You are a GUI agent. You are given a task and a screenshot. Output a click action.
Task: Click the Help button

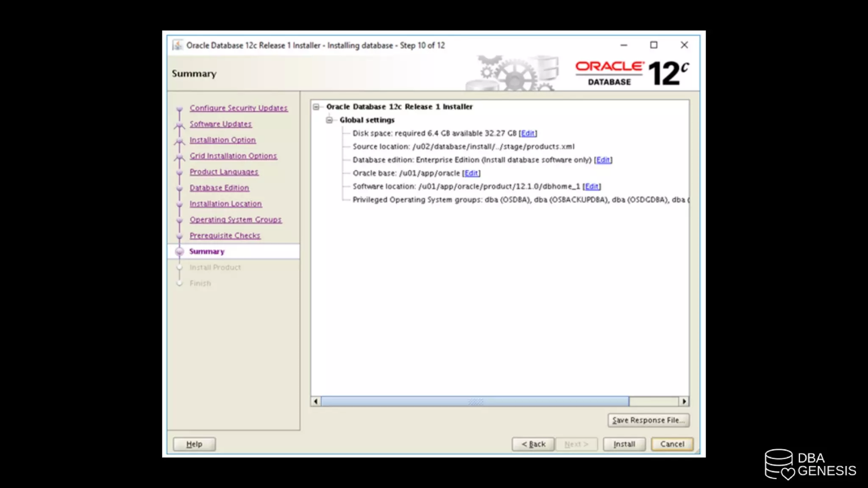click(194, 444)
